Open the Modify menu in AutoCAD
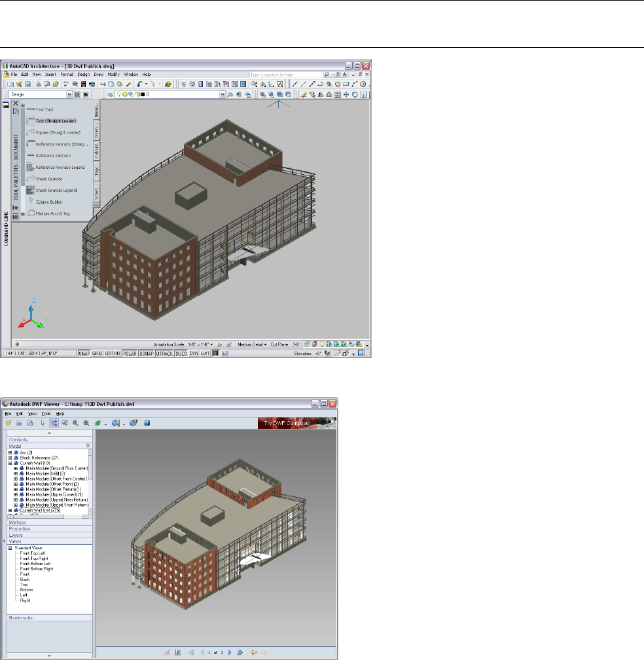The image size is (644, 660). coord(114,75)
